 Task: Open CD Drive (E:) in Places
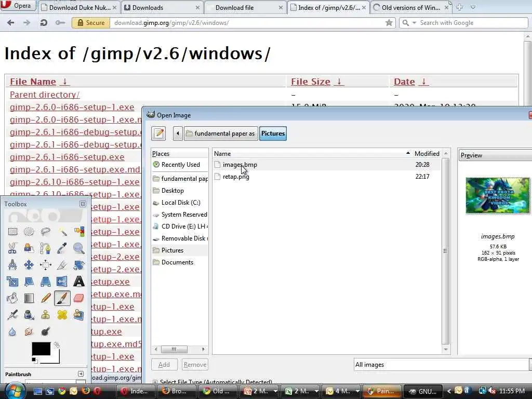(180, 227)
